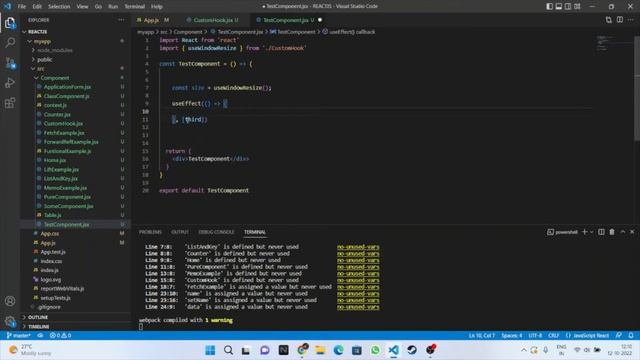Switch to the PROBLEMS panel tab
The image size is (640, 360).
[150, 232]
